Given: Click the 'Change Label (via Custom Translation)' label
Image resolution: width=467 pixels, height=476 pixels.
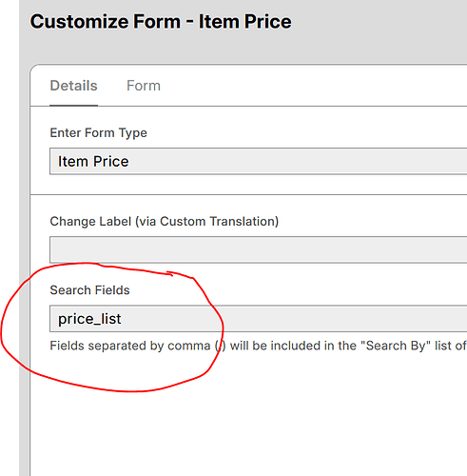Looking at the screenshot, I should coord(165,222).
